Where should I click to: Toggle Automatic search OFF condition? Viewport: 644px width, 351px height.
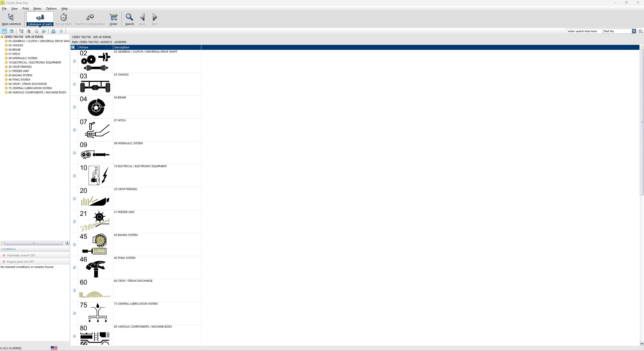21,255
